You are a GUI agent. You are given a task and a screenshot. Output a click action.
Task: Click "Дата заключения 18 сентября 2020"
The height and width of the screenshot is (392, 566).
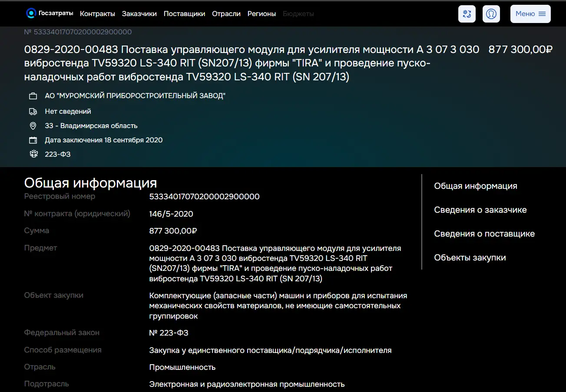pos(104,140)
